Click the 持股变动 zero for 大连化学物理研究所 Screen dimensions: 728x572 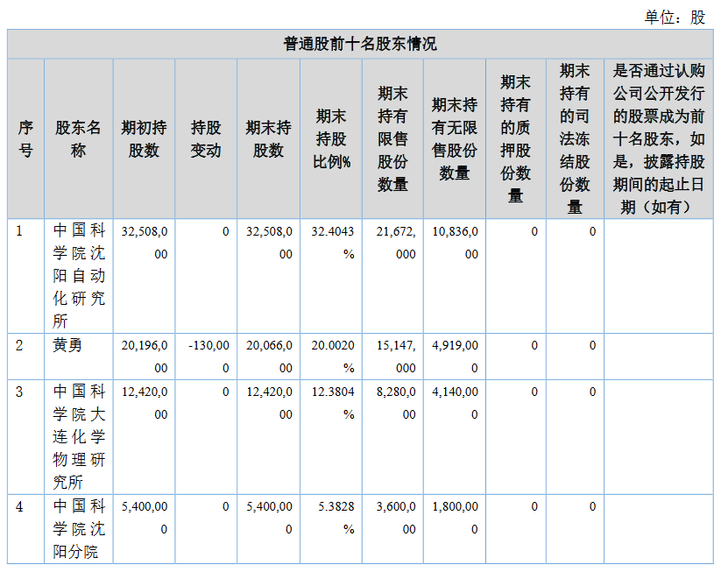click(226, 392)
